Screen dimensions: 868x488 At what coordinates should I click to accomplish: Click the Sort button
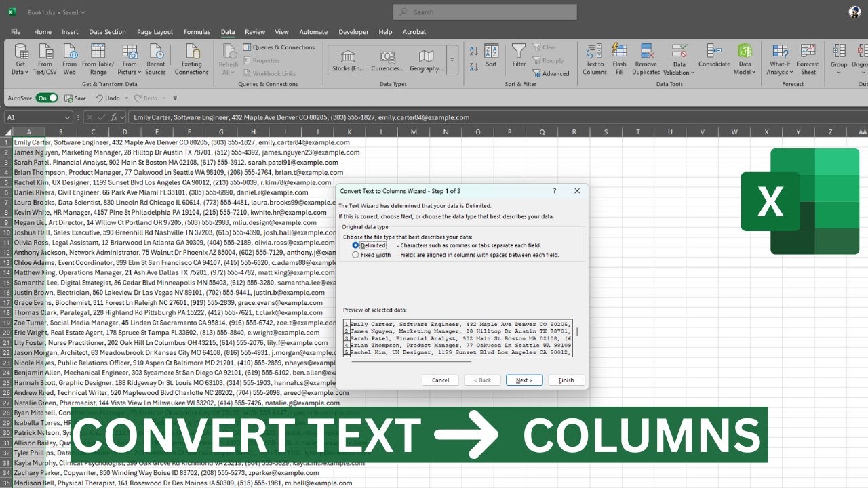491,56
